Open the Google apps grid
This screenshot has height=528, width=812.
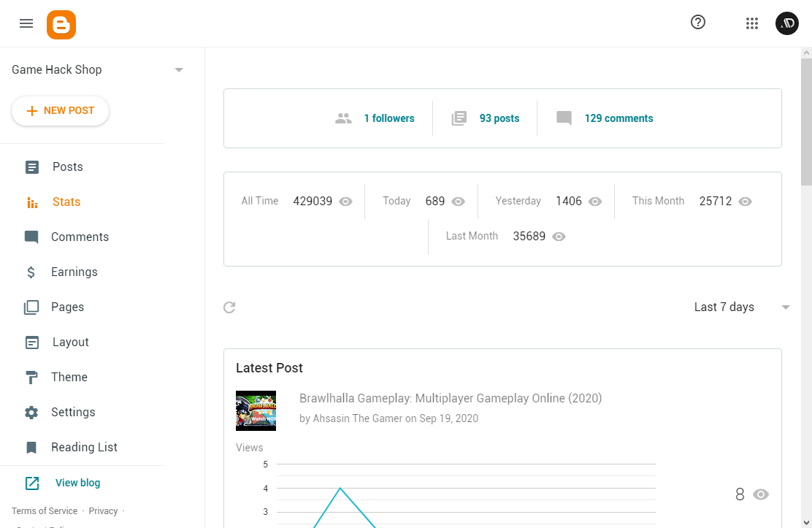click(x=752, y=23)
